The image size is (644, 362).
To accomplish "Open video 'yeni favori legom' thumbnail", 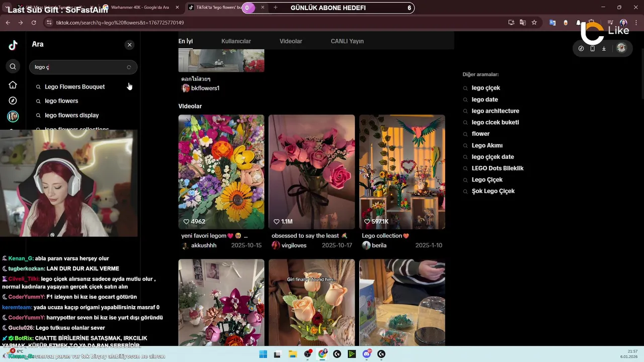I will point(221,172).
